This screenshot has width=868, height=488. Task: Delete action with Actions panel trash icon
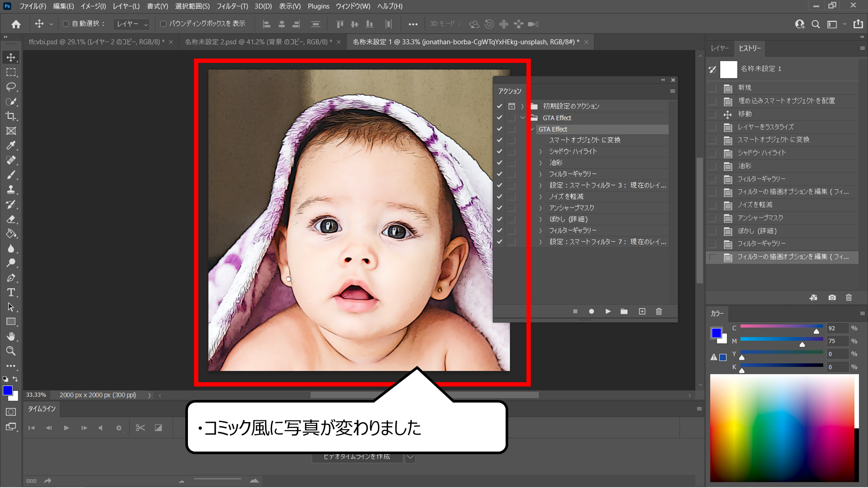659,311
